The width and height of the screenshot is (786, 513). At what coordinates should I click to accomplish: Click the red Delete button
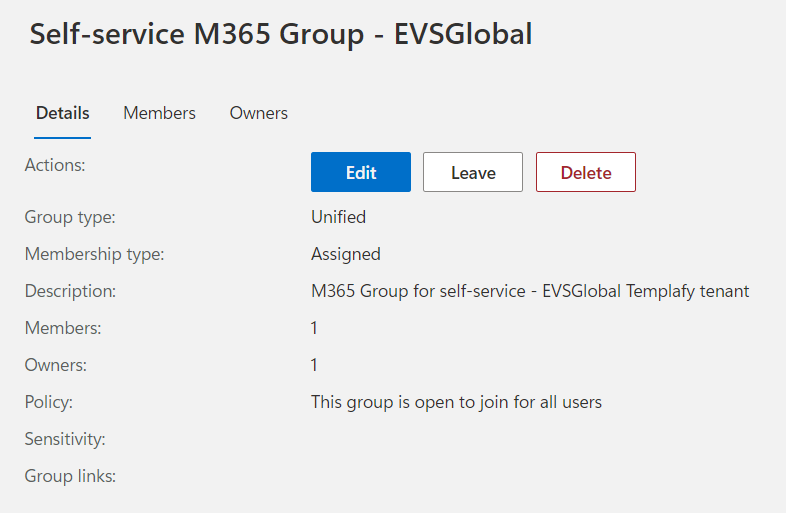pos(585,172)
